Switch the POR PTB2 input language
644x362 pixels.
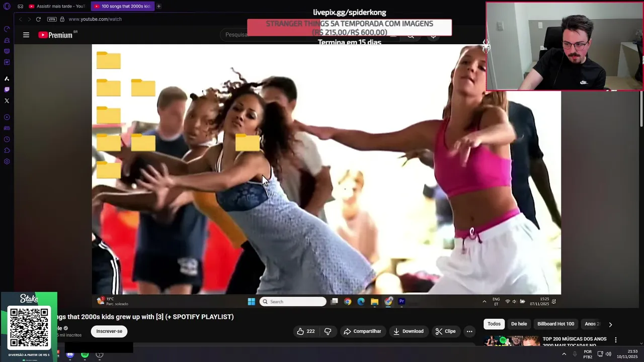click(x=588, y=354)
